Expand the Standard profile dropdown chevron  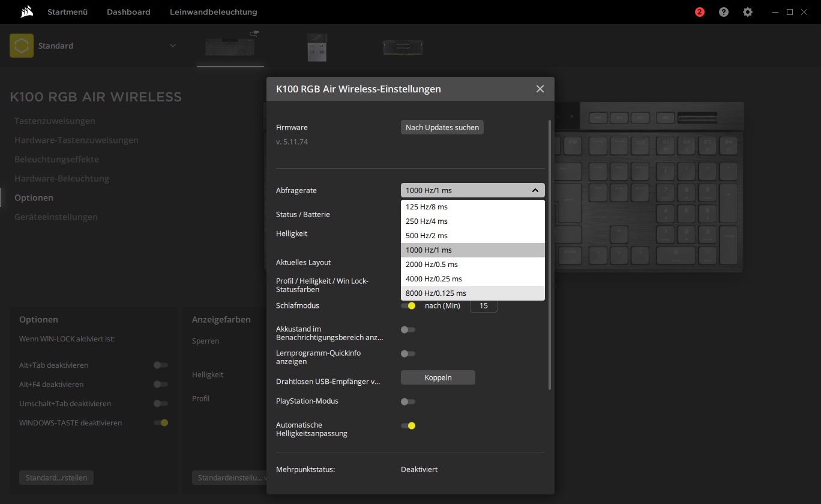tap(173, 46)
